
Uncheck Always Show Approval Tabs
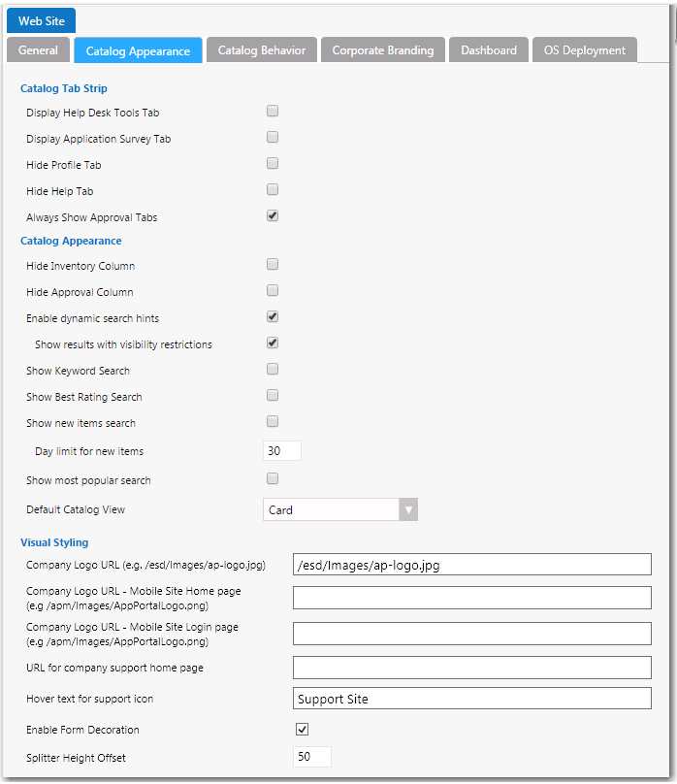272,215
